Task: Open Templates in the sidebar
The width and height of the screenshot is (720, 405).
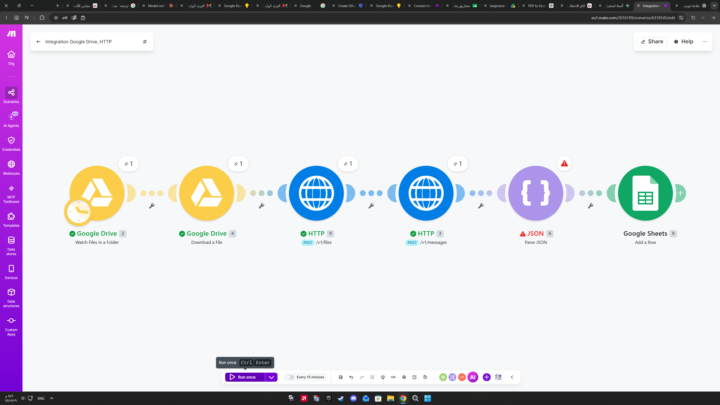Action: point(11,219)
